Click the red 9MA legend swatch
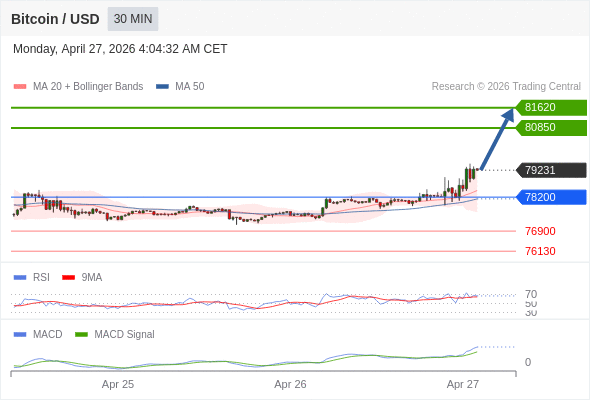Screen dimensions: 590x400 point(68,278)
